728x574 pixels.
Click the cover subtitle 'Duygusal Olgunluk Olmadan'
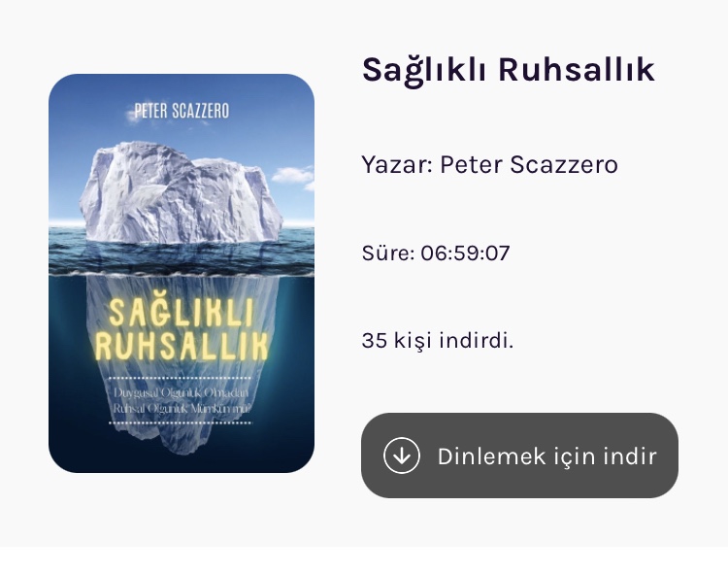coord(182,393)
